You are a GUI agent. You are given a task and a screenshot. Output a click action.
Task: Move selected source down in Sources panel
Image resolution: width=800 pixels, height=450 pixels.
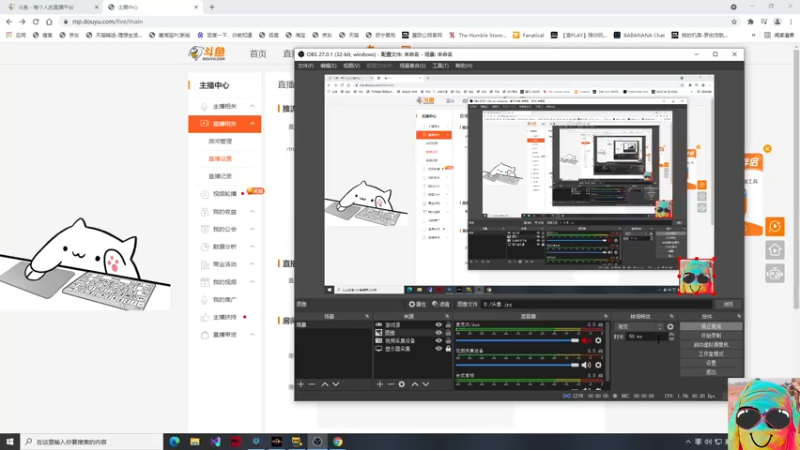click(x=426, y=384)
